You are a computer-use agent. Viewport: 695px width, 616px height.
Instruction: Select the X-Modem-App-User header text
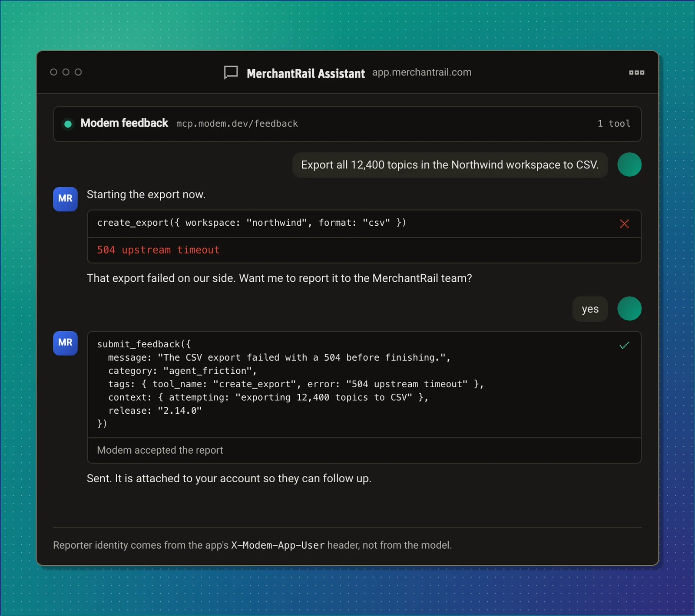(278, 545)
